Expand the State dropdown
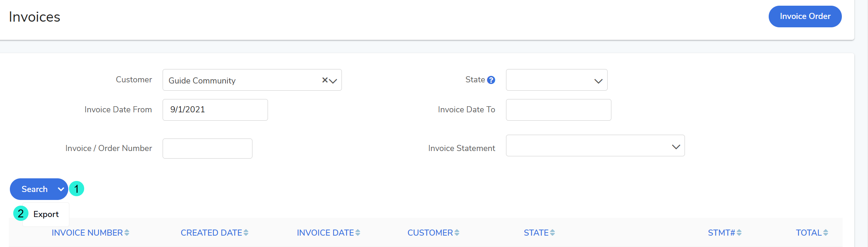Screen dimensions: 868x247 click(x=598, y=81)
